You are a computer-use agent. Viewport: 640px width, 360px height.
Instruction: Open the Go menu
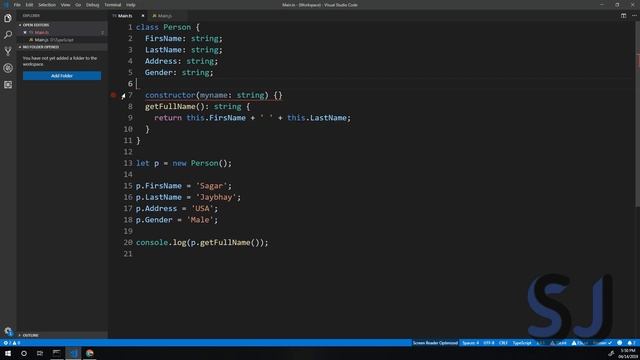click(78, 5)
